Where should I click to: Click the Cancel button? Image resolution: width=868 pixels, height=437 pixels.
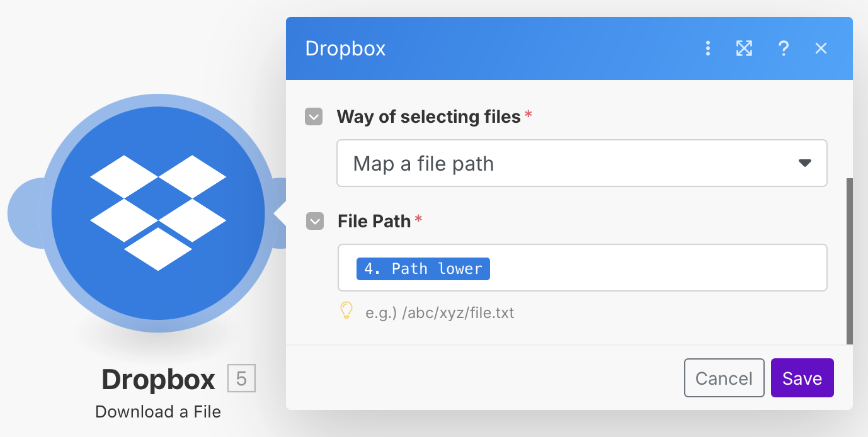pyautogui.click(x=724, y=378)
